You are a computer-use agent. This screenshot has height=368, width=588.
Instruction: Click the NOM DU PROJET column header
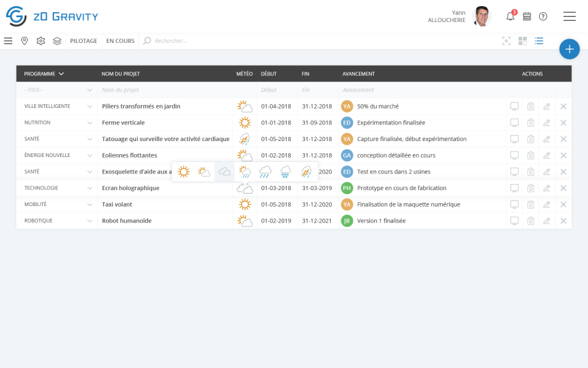pyautogui.click(x=121, y=74)
